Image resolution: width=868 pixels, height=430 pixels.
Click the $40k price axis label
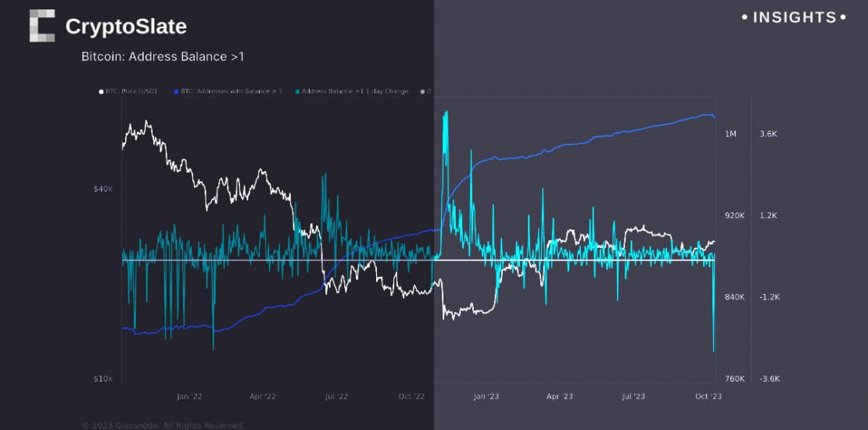click(102, 188)
